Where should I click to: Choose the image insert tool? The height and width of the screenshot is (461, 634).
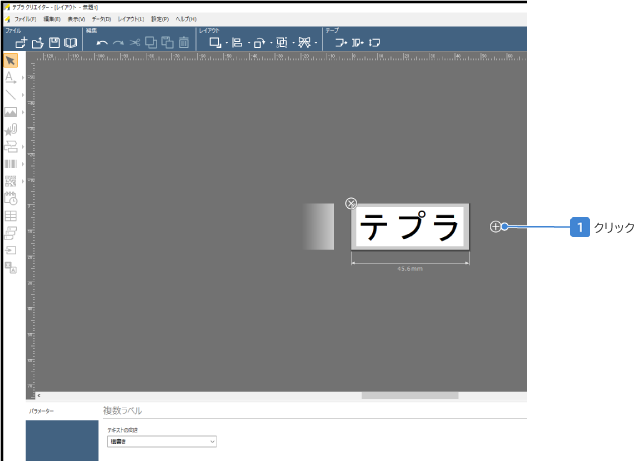(10, 112)
